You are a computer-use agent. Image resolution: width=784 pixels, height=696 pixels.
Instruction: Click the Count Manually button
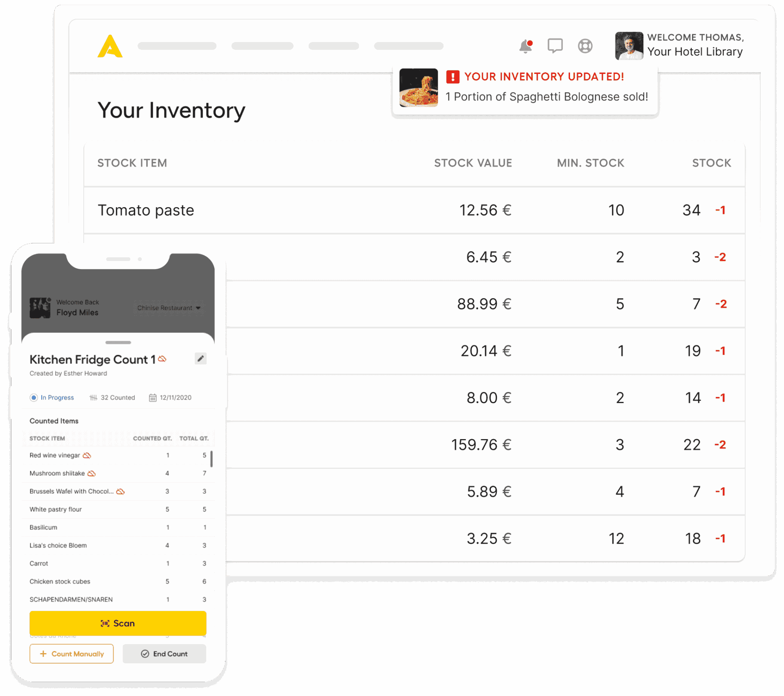click(71, 654)
